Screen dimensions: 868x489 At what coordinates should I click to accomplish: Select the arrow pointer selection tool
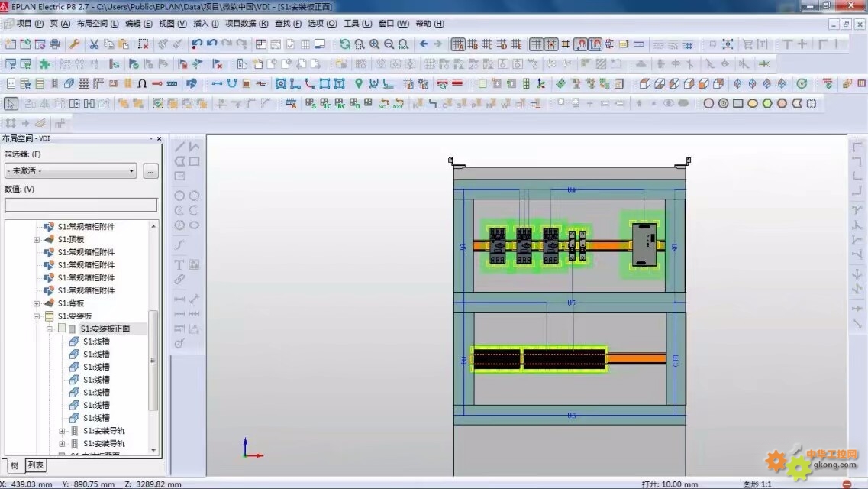[11, 104]
